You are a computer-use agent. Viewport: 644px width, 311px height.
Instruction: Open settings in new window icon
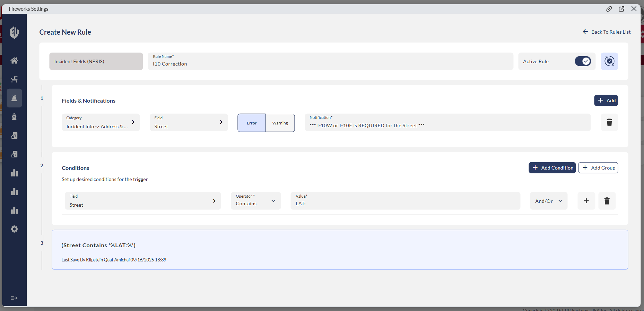(621, 9)
